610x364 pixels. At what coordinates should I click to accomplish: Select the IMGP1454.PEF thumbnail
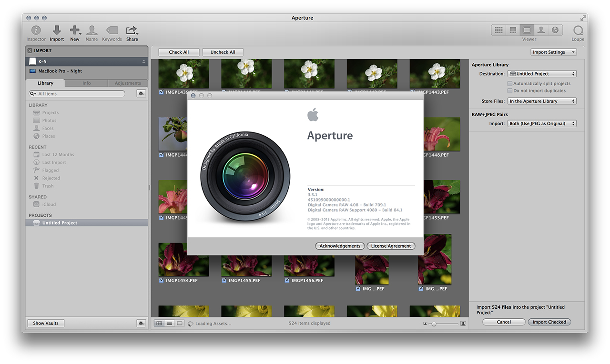[183, 260]
